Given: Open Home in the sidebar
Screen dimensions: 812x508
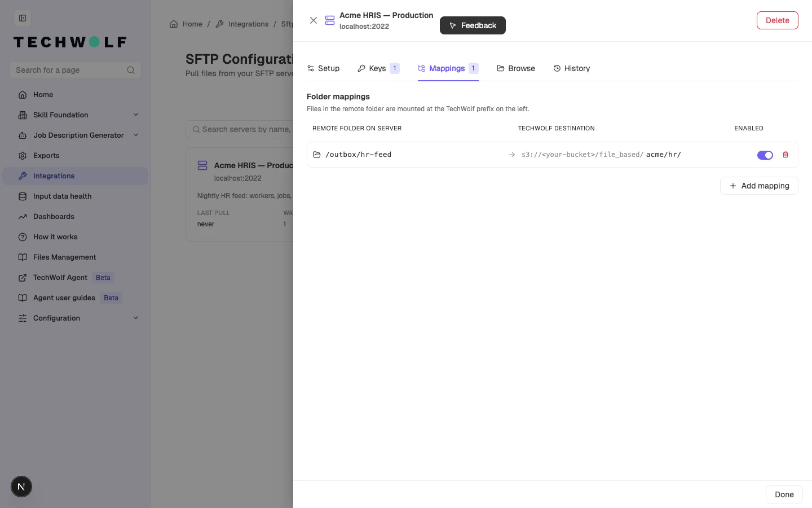Looking at the screenshot, I should [x=75, y=95].
